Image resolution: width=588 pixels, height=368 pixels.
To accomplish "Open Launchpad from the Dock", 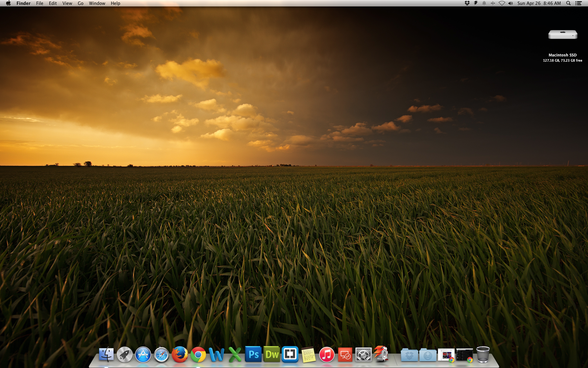I will tap(125, 355).
